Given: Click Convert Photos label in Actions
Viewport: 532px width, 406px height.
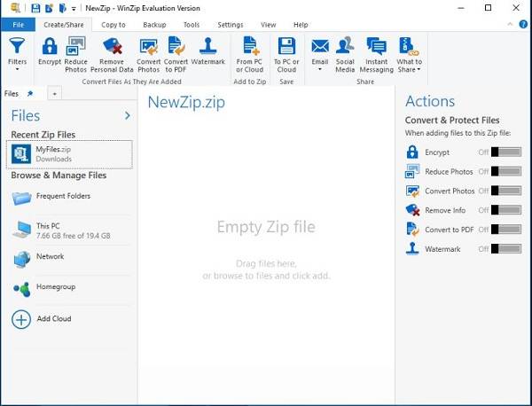Looking at the screenshot, I should [450, 191].
